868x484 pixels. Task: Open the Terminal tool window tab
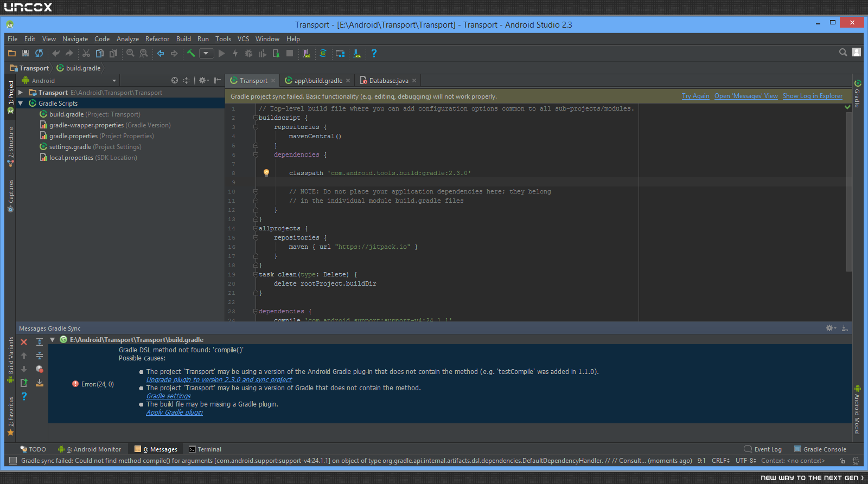205,449
